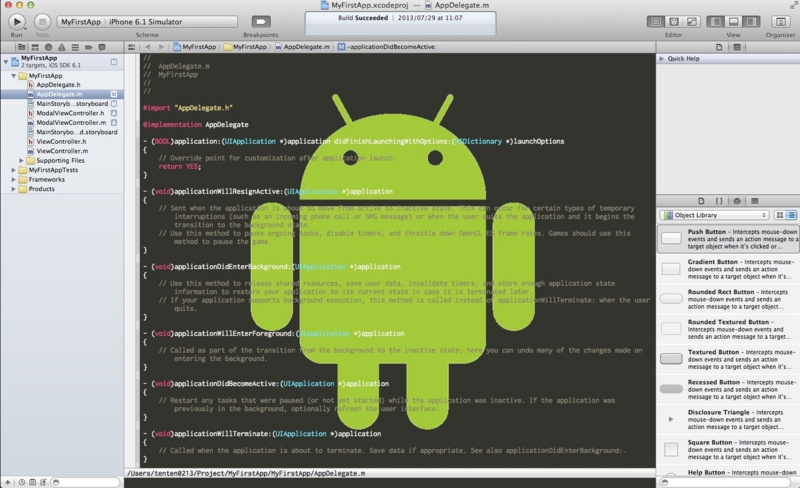Select the Push Button object
Image resolution: width=800 pixels, height=488 pixels.
coord(728,238)
